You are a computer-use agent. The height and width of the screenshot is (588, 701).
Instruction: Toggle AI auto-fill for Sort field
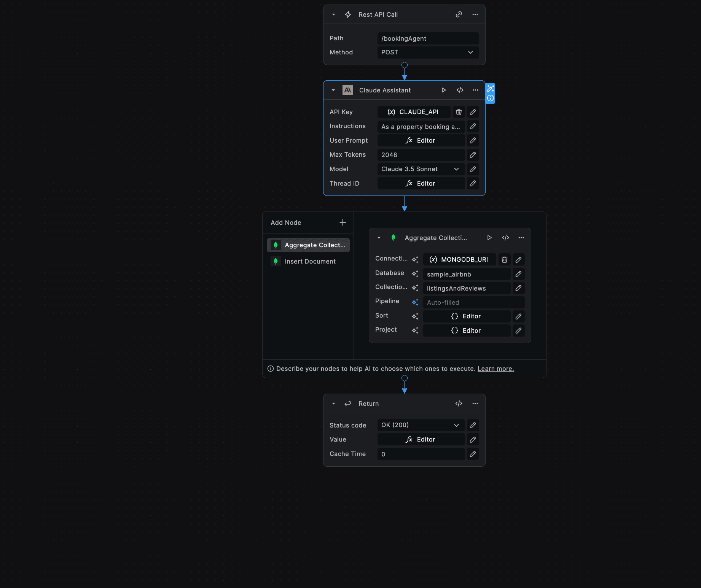[415, 316]
